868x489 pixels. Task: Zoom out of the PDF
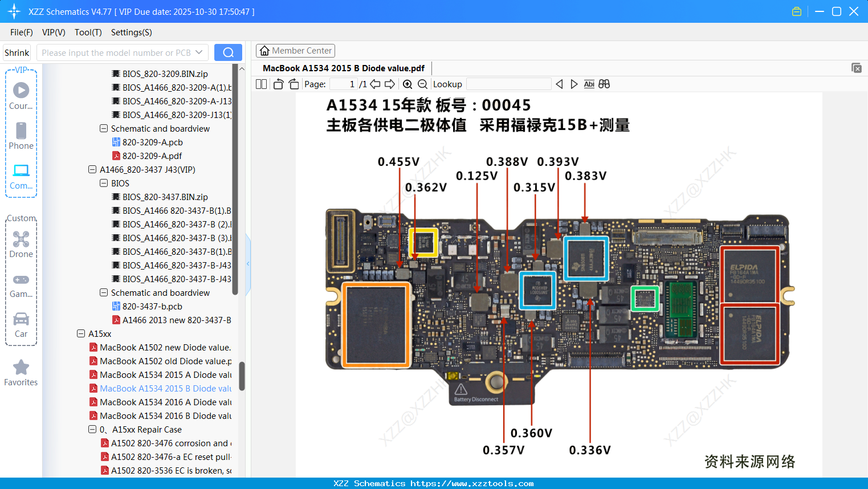point(422,84)
